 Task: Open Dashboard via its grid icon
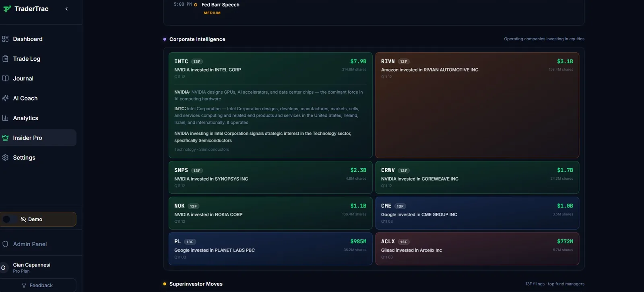[5, 39]
